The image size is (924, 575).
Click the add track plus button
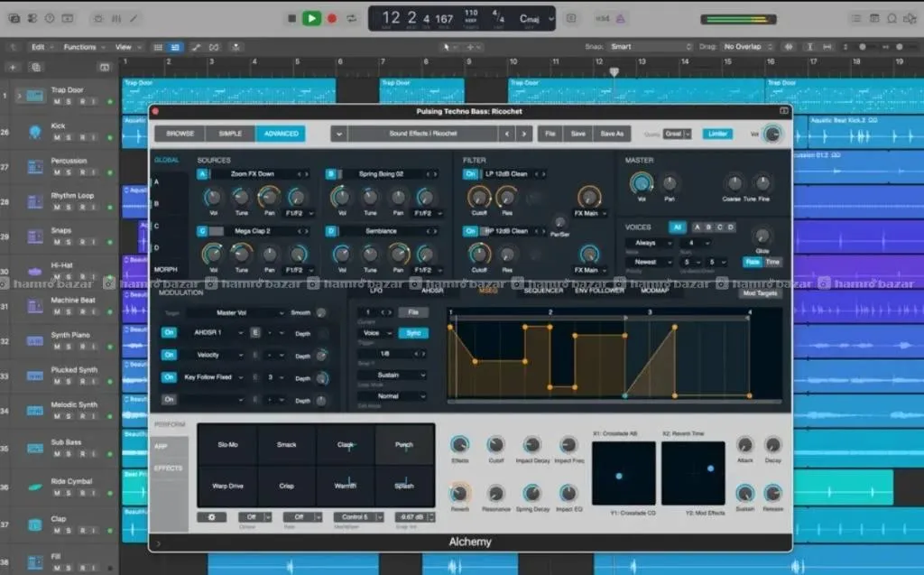pyautogui.click(x=13, y=67)
